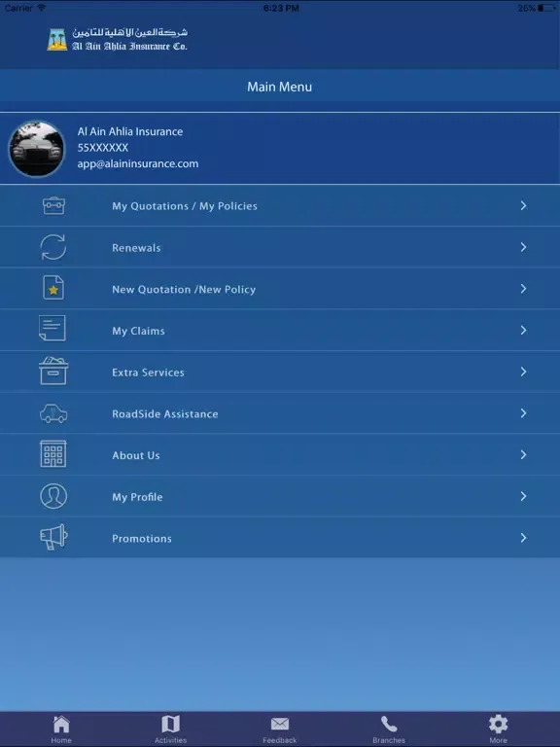The image size is (560, 747).
Task: Click the My Profile person icon
Action: [x=53, y=496]
